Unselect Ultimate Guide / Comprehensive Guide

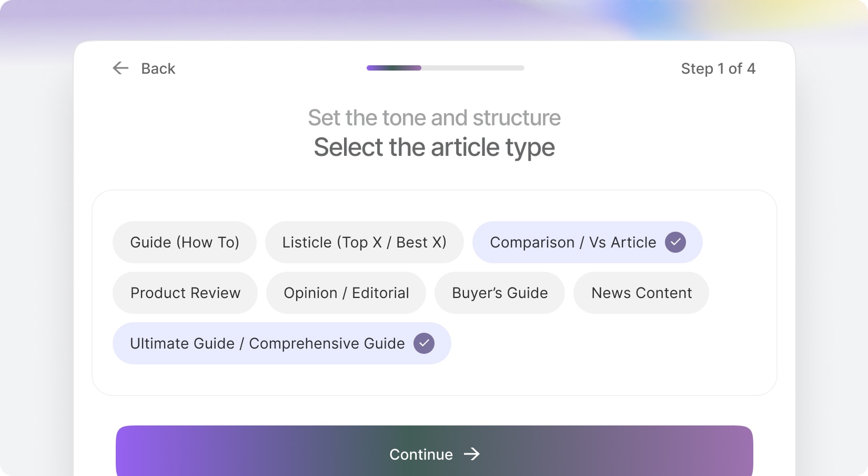tap(267, 343)
